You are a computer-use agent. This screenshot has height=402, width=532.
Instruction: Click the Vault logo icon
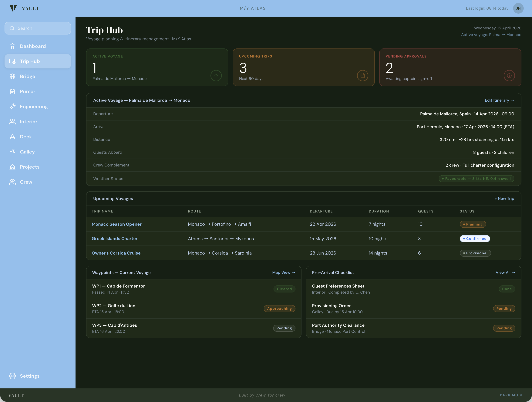click(13, 8)
